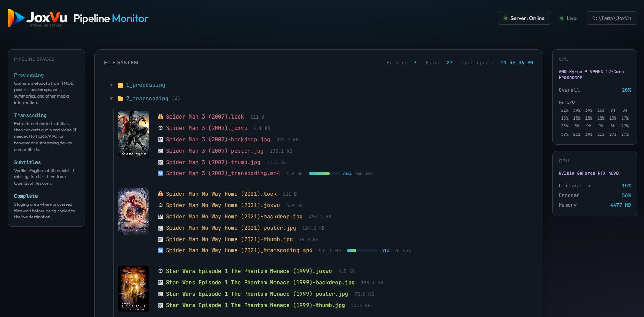Select the Subtitles pipeline stage
This screenshot has width=644, height=317.
pyautogui.click(x=27, y=162)
